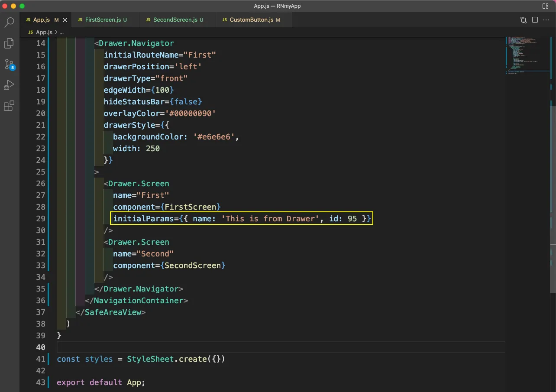This screenshot has width=556, height=392.
Task: Click 'drawerStyle={{' on line 21
Action: click(136, 125)
